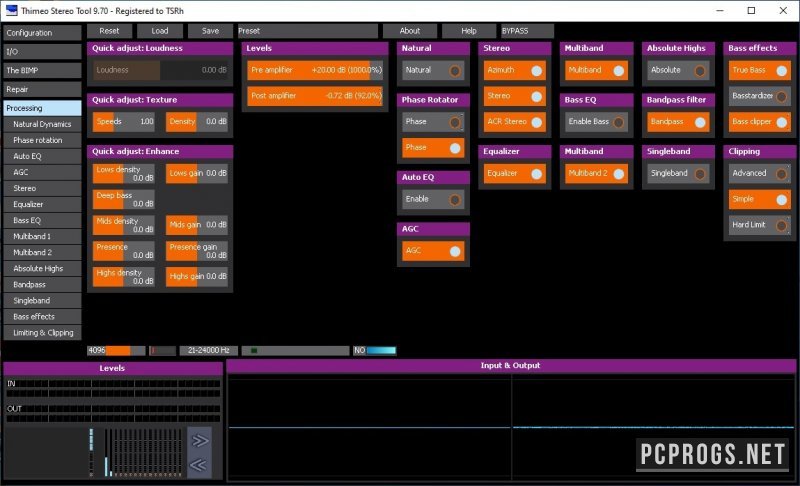Enable Hard Limit toggle
This screenshot has height=486, width=800.
pyautogui.click(x=760, y=225)
